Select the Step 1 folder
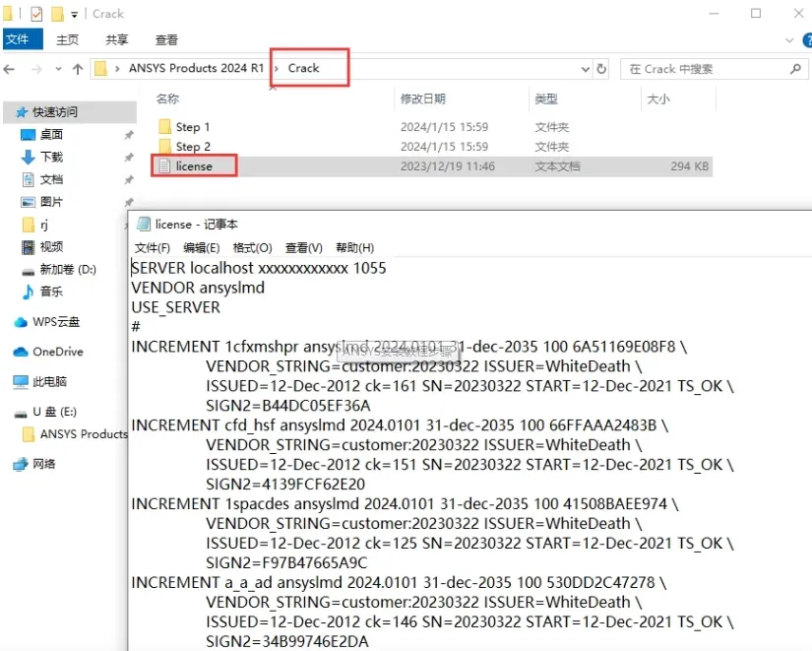The width and height of the screenshot is (812, 651). point(193,127)
